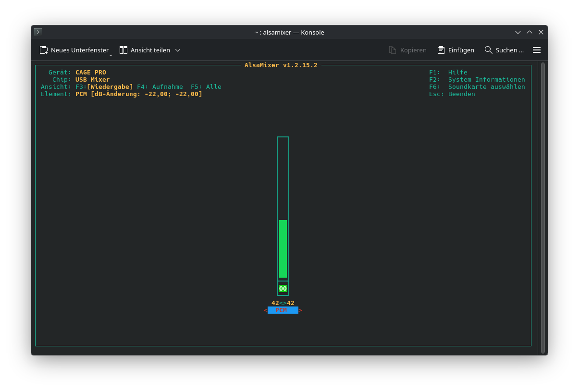Select the Neues Unterfenster toolbar item
The image size is (579, 392).
pyautogui.click(x=75, y=49)
